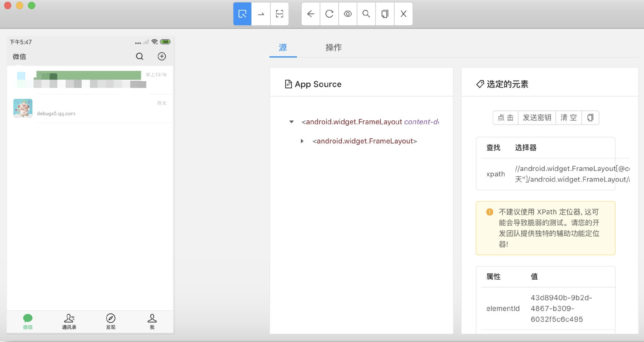Tap the WeChat search magnifier icon

click(x=140, y=56)
